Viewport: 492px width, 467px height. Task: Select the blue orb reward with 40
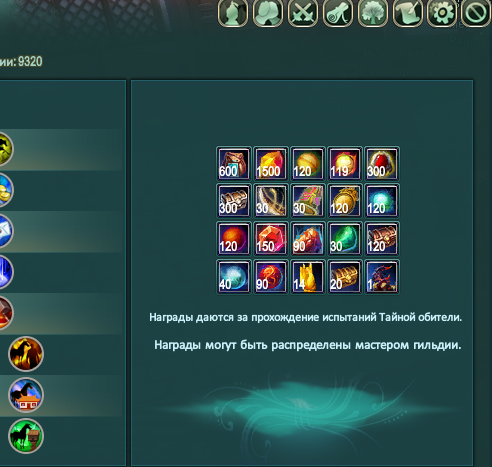click(234, 277)
